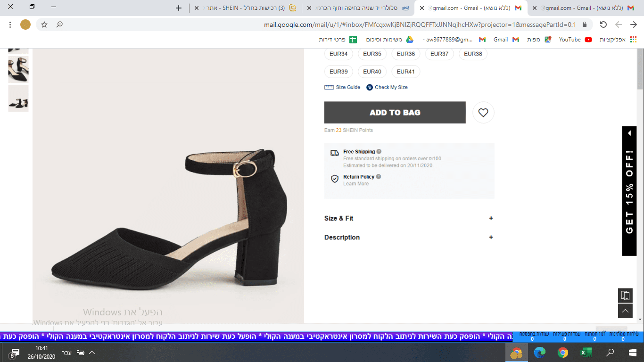Open a new browser tab

(x=179, y=8)
